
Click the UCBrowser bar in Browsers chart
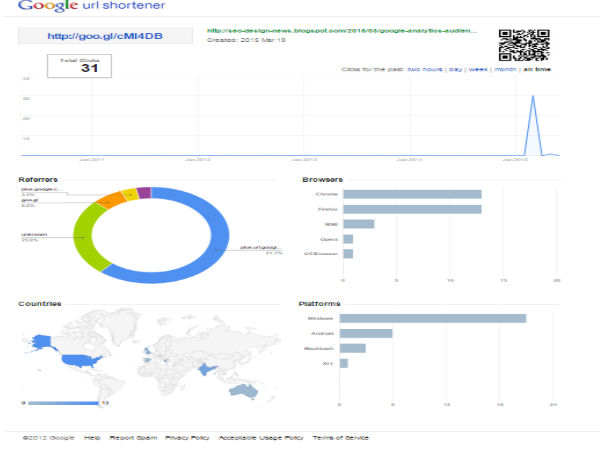[x=348, y=254]
